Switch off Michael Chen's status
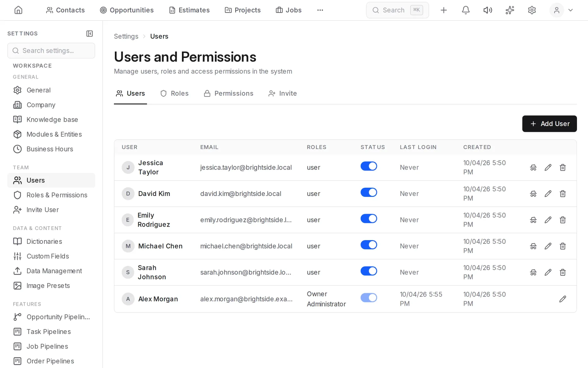Image resolution: width=588 pixels, height=368 pixels. click(x=369, y=245)
